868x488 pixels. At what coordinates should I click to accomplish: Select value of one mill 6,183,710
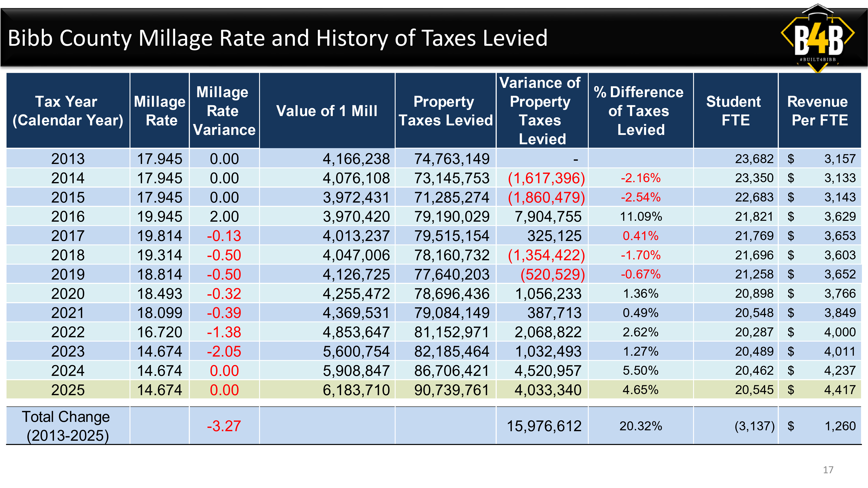tap(356, 390)
